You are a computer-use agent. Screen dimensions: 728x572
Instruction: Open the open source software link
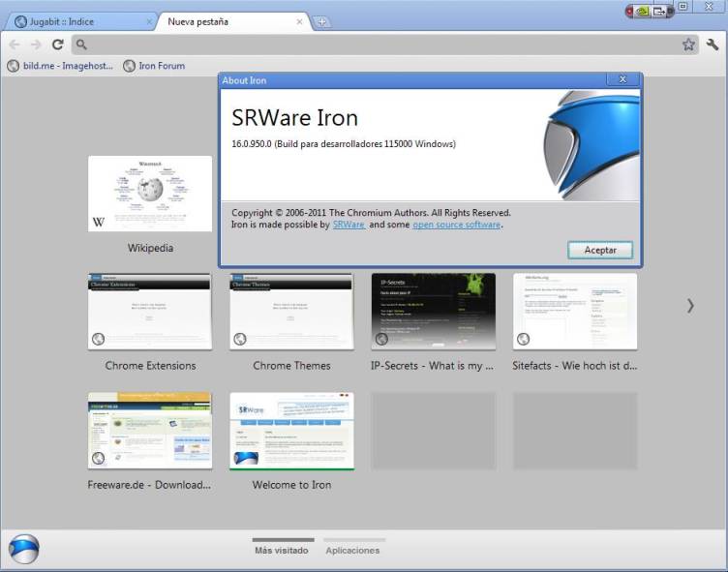tap(457, 225)
